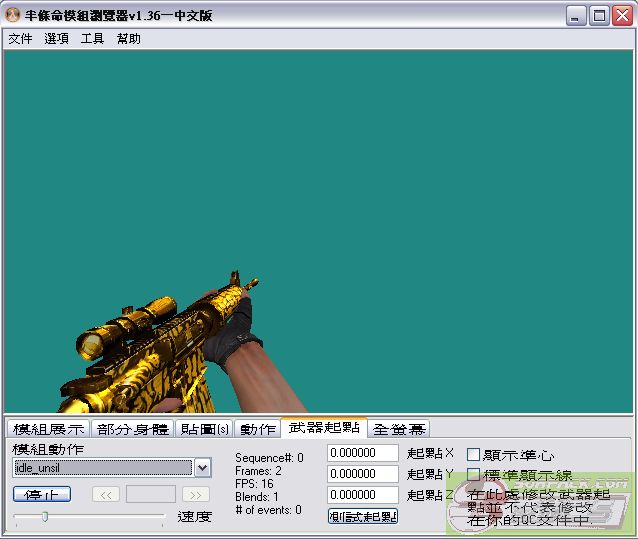Click the 起點 Y input field
This screenshot has width=638, height=539.
click(x=362, y=474)
